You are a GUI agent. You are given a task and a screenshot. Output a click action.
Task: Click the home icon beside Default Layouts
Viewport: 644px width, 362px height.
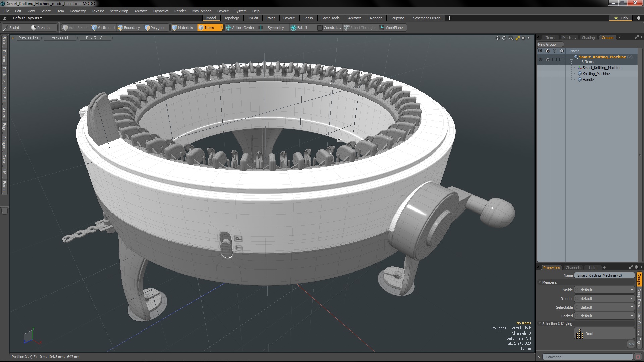coord(5,18)
